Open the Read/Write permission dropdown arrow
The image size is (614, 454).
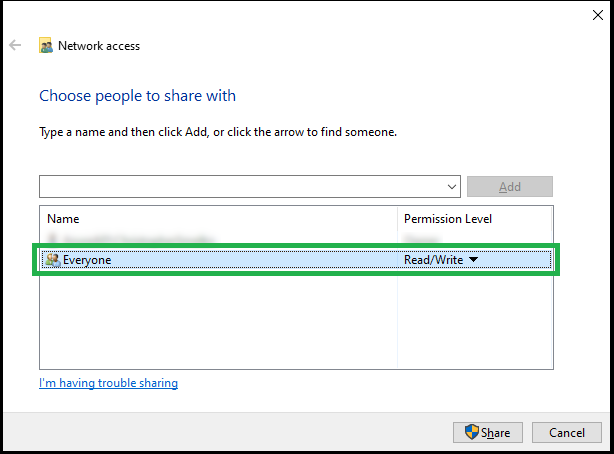[473, 259]
